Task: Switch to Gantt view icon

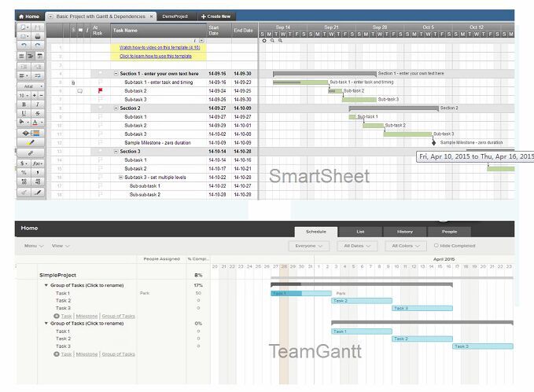Action: (x=31, y=56)
